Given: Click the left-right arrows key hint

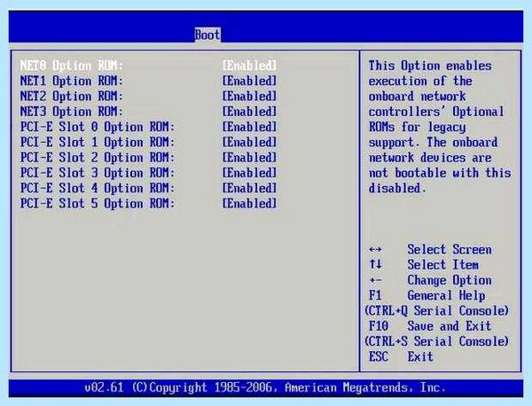Looking at the screenshot, I should pos(375,250).
